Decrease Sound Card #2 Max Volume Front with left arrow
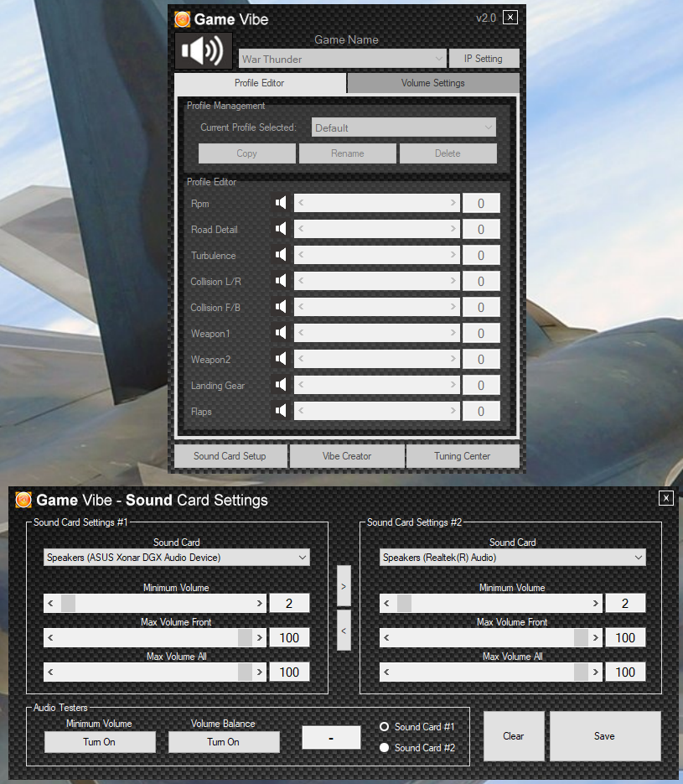This screenshot has height=784, width=683. [386, 637]
